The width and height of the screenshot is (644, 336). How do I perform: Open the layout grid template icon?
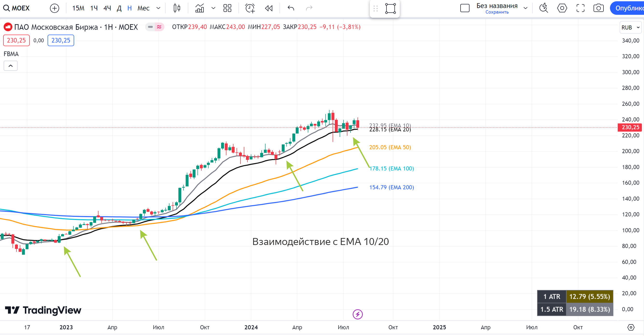tap(227, 8)
